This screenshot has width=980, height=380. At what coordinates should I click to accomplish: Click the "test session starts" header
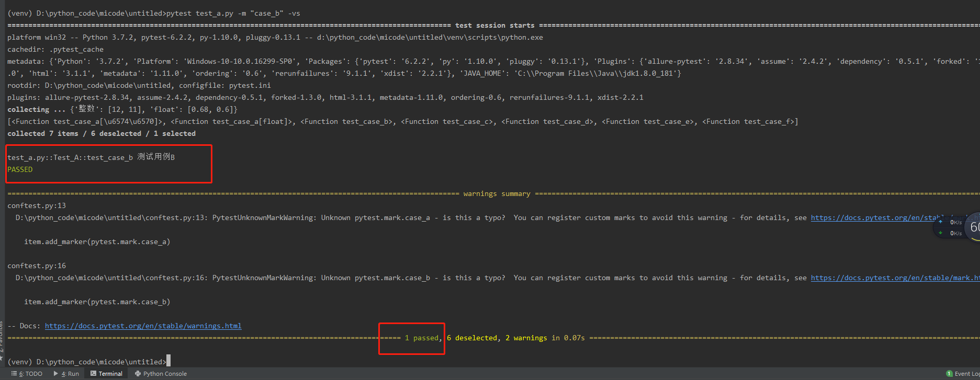click(x=494, y=25)
